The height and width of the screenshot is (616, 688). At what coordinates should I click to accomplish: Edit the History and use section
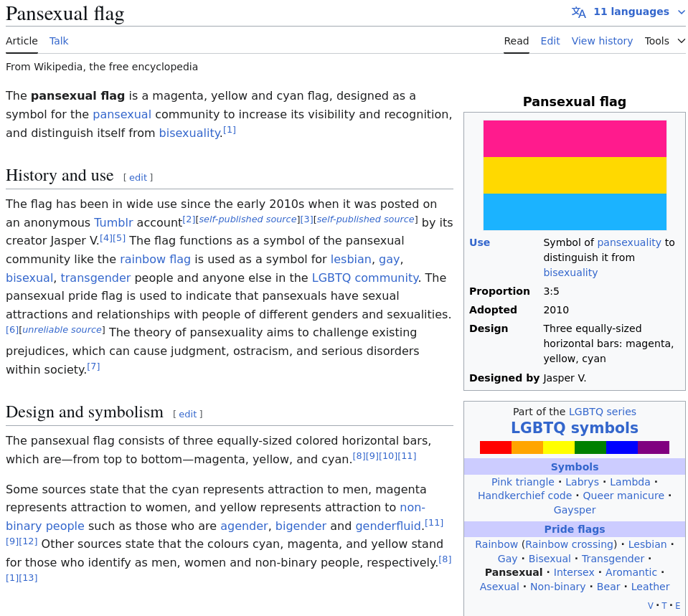tap(138, 177)
